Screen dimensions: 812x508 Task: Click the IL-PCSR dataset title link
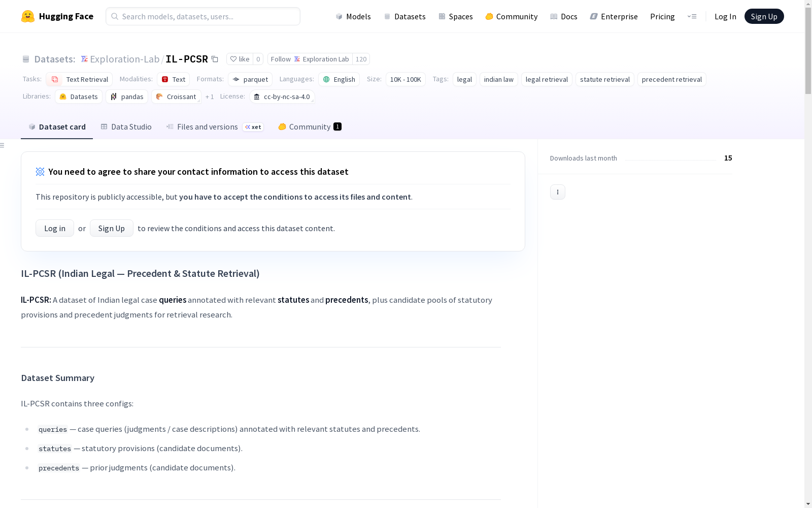(187, 59)
